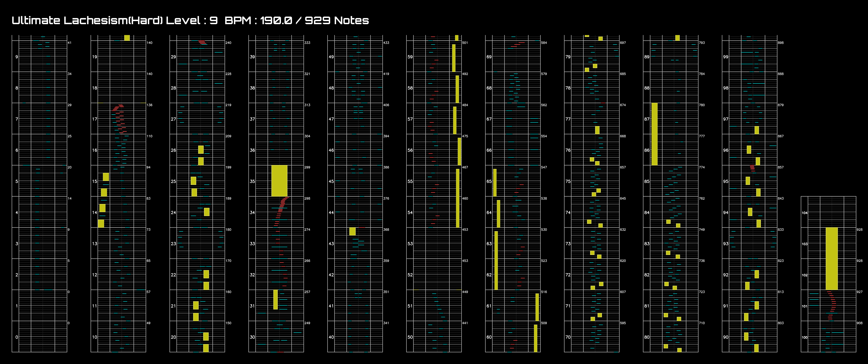Click the note count "657"
868x364 pixels.
pyautogui.click(x=623, y=167)
